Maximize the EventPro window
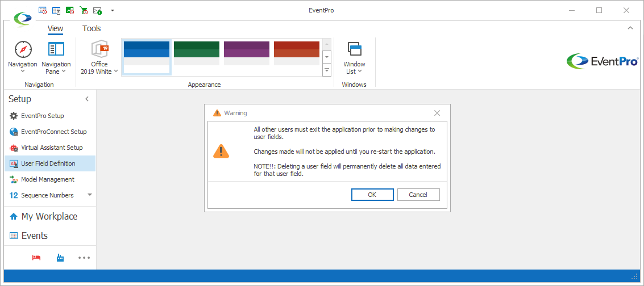Screen dimensions: 644x286 pyautogui.click(x=599, y=11)
